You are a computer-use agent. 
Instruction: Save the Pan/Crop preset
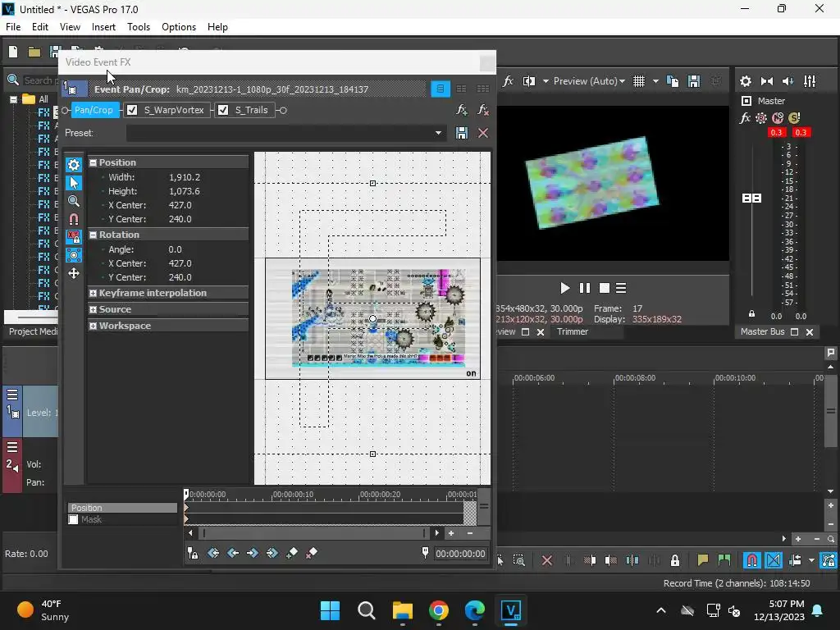tap(461, 133)
